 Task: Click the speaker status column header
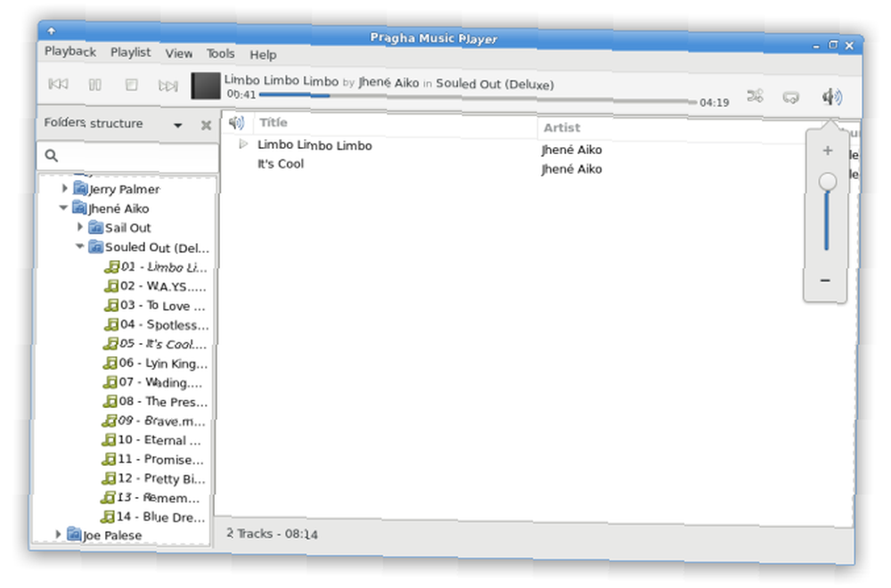(236, 121)
